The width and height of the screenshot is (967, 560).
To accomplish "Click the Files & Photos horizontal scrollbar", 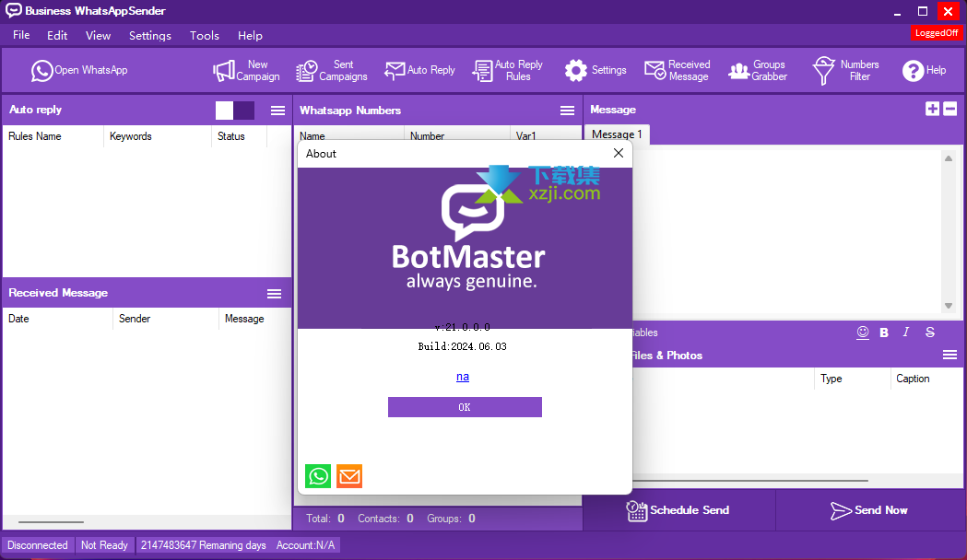I will tap(750, 480).
